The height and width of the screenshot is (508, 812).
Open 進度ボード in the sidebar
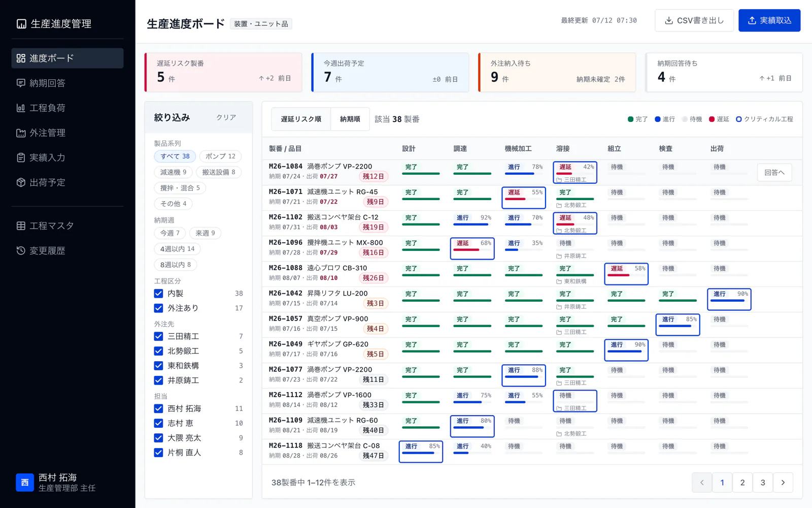point(67,58)
